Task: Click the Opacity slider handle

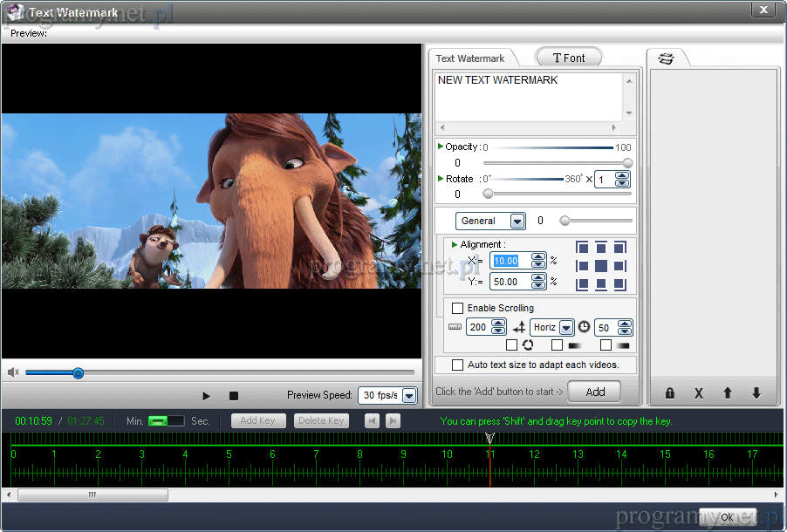Action: tap(627, 163)
